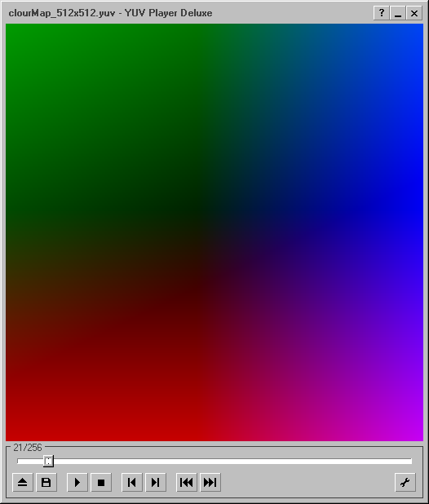Minimize the YUV Player Deluxe window
This screenshot has height=504, width=429.
pyautogui.click(x=398, y=13)
